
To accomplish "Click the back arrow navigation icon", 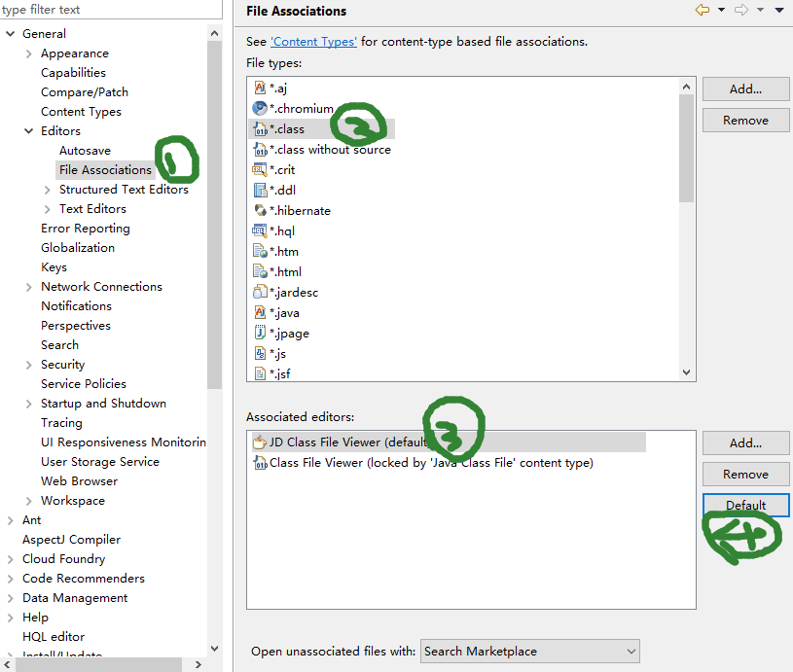I will click(702, 11).
